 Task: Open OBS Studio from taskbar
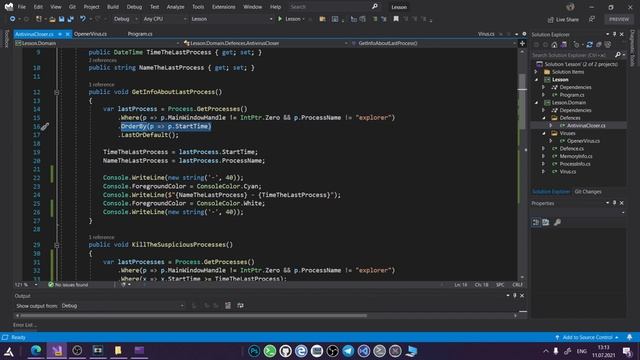tap(333, 351)
